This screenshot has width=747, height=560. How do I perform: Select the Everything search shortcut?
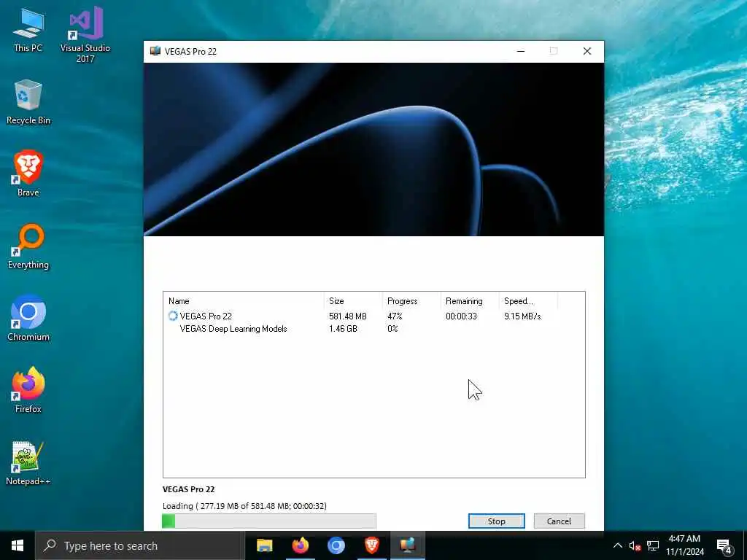pyautogui.click(x=28, y=246)
